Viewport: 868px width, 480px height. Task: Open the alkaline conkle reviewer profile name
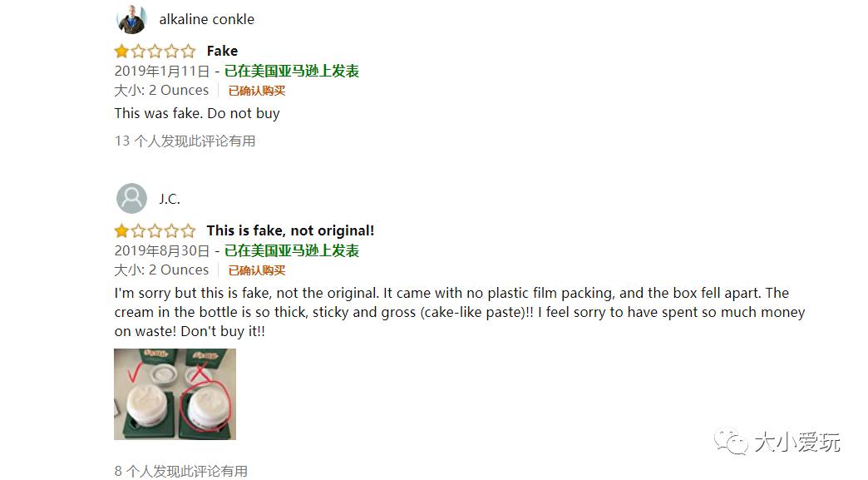pos(206,19)
